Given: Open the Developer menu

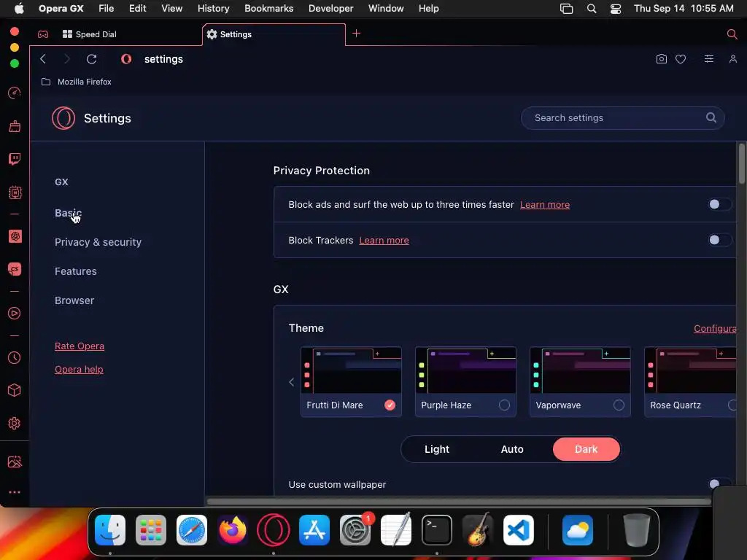Looking at the screenshot, I should 331,9.
